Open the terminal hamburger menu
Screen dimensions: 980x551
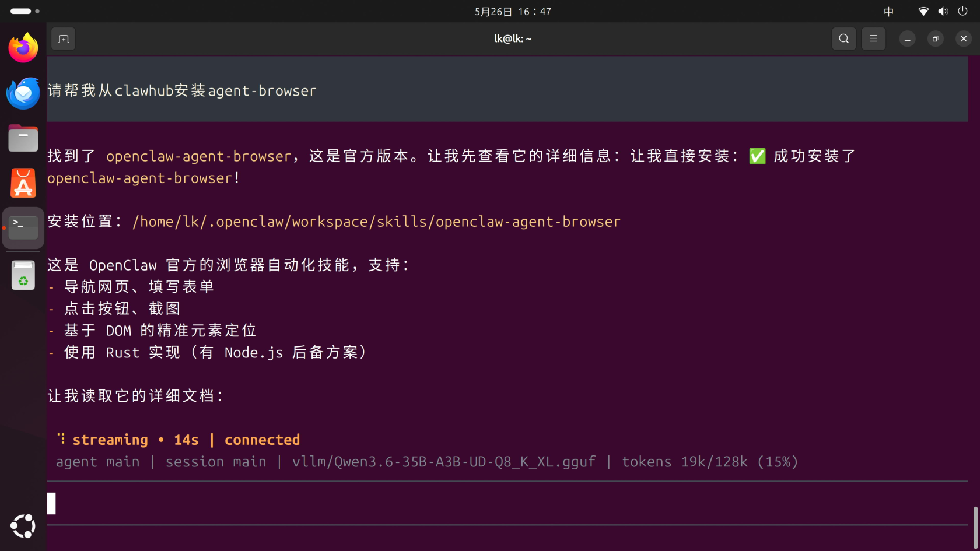(x=873, y=39)
